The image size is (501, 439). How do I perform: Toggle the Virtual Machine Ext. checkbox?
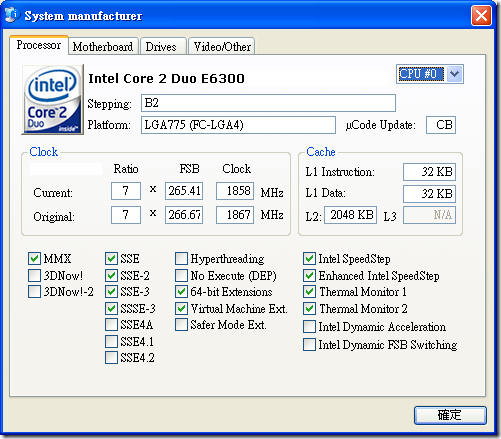[181, 308]
